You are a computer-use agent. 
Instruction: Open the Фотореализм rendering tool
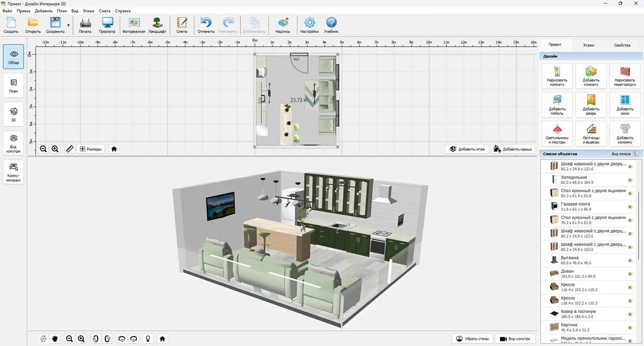(134, 25)
